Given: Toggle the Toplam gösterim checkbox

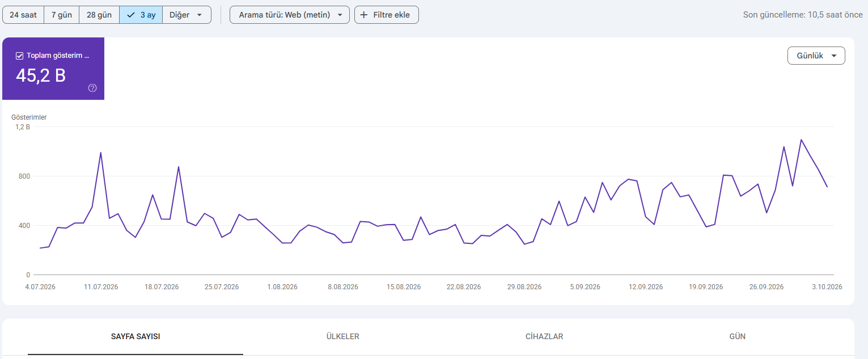Looking at the screenshot, I should click(20, 56).
